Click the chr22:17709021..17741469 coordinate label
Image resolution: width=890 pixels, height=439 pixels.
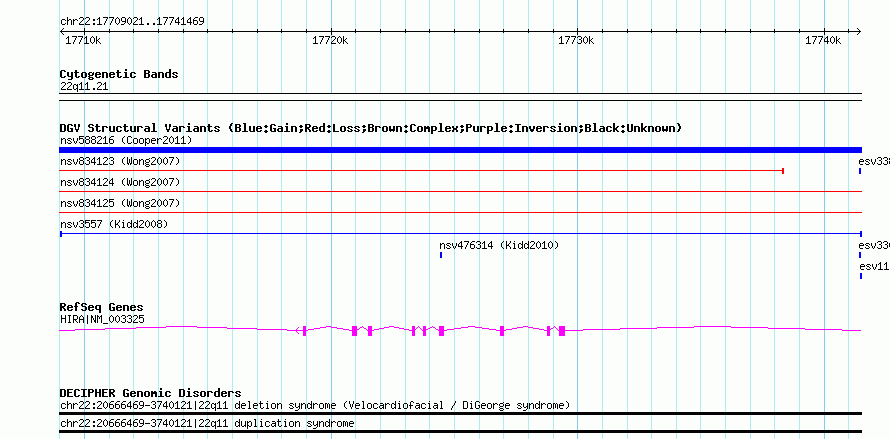click(132, 22)
